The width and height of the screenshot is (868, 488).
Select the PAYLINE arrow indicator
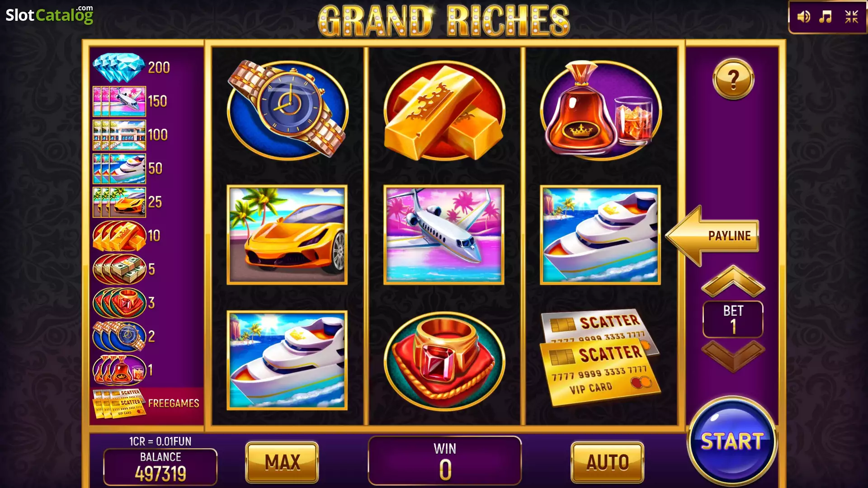(712, 235)
